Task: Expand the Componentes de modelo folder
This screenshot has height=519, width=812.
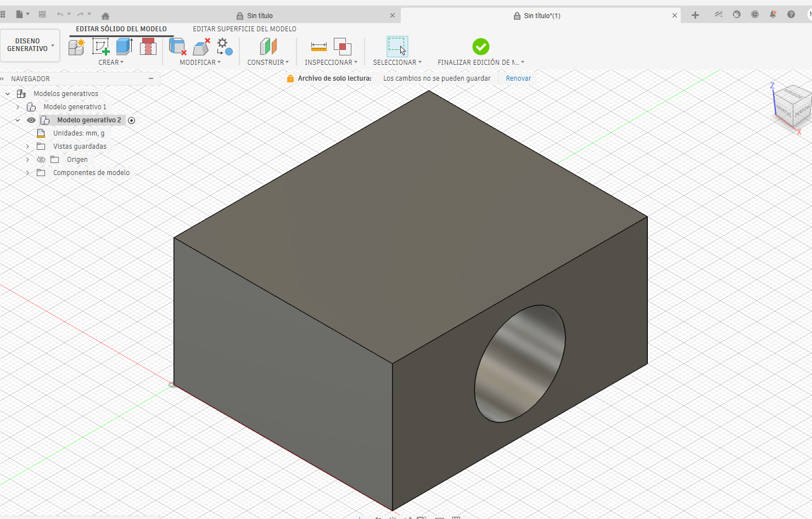Action: [x=27, y=173]
